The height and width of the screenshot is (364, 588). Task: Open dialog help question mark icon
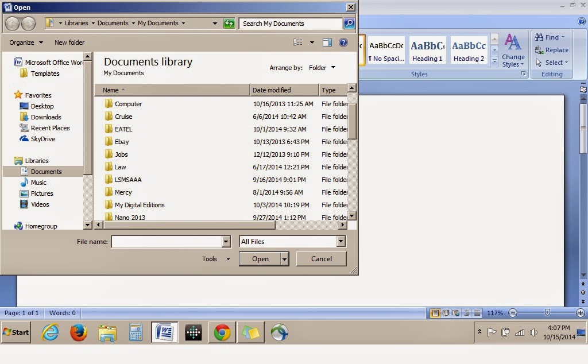343,42
